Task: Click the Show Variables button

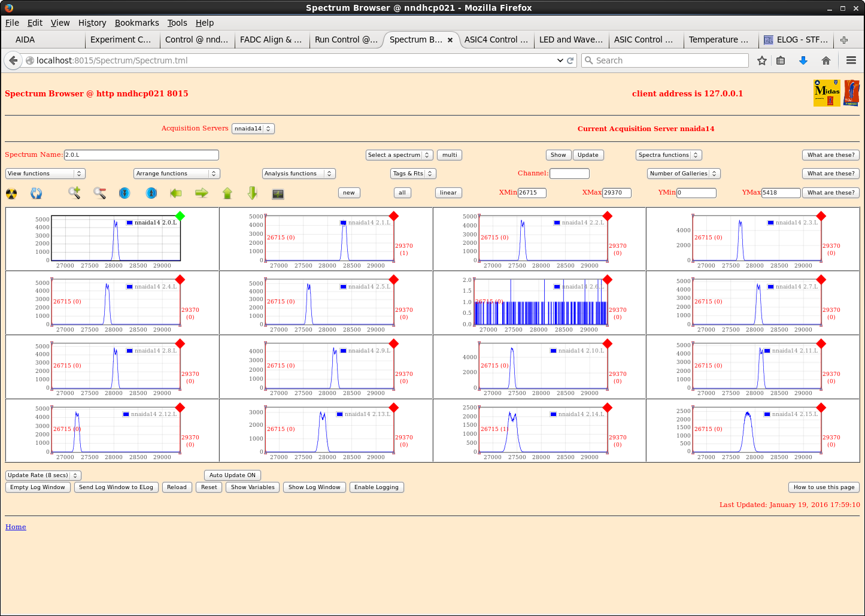Action: tap(253, 487)
